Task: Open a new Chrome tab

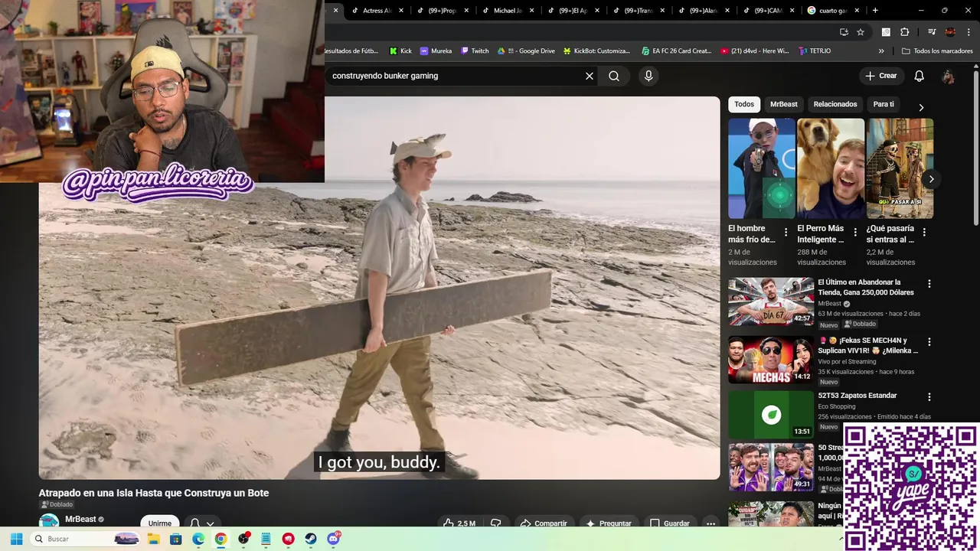Action: click(x=875, y=11)
